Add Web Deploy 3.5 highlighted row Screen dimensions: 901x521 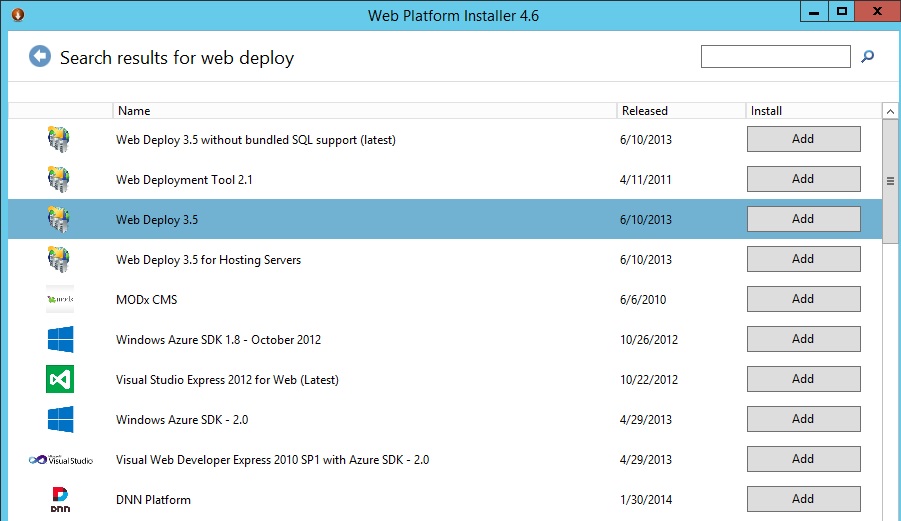803,219
